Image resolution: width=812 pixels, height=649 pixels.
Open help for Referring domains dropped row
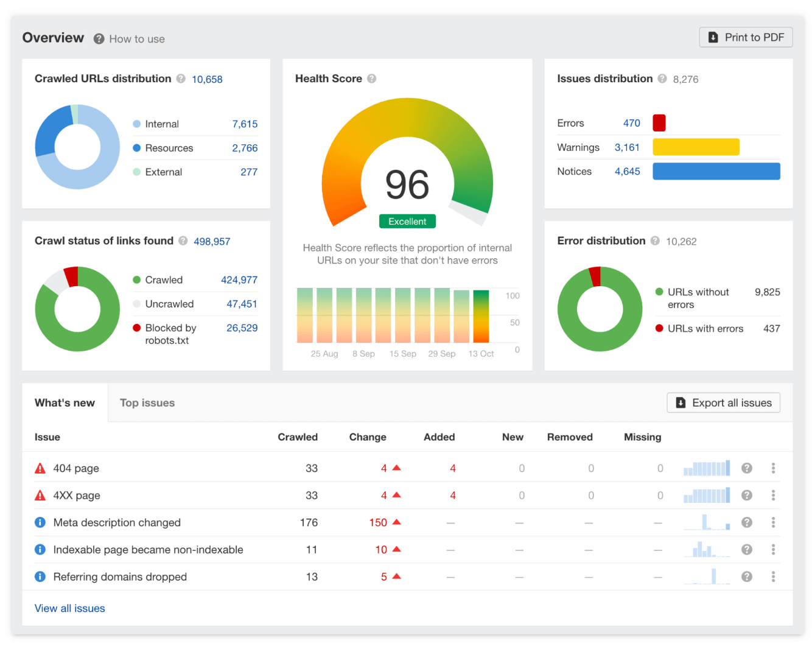tap(747, 577)
